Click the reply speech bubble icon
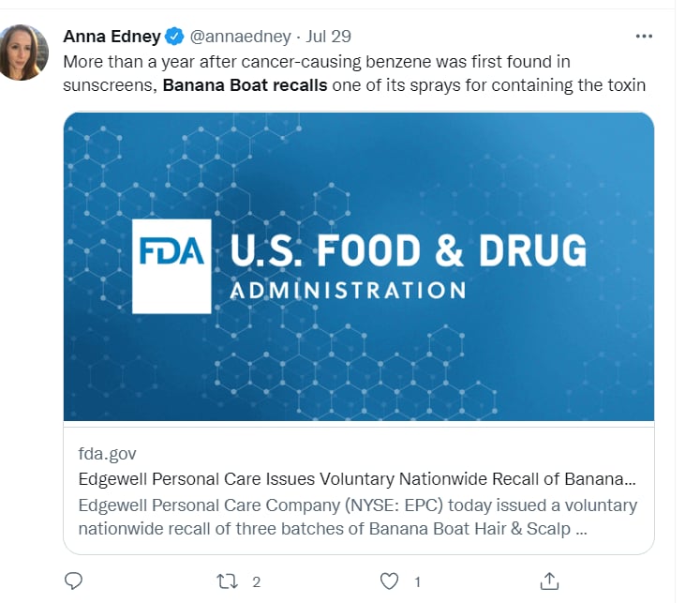The height and width of the screenshot is (603, 700). pyautogui.click(x=74, y=580)
